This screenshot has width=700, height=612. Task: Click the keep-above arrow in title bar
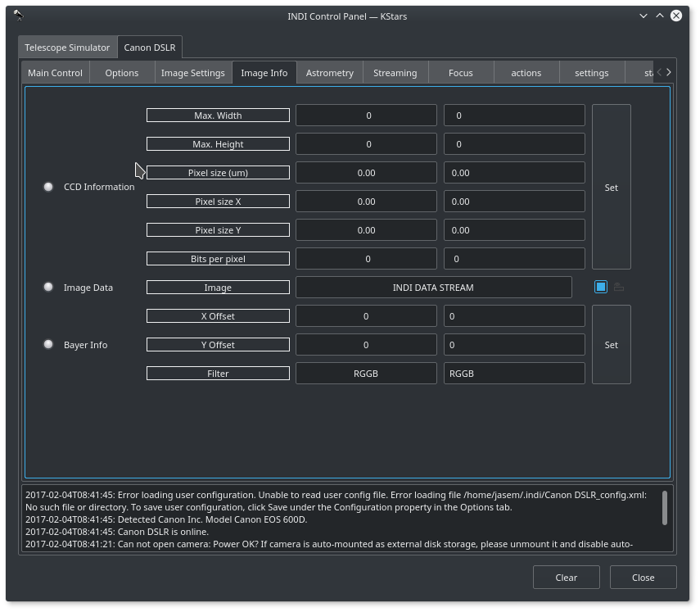(660, 16)
